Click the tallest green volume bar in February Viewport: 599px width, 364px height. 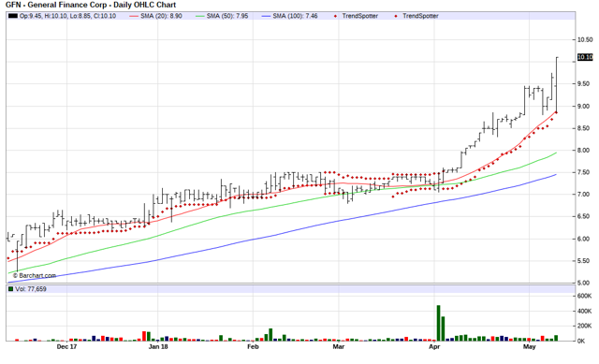tap(270, 335)
